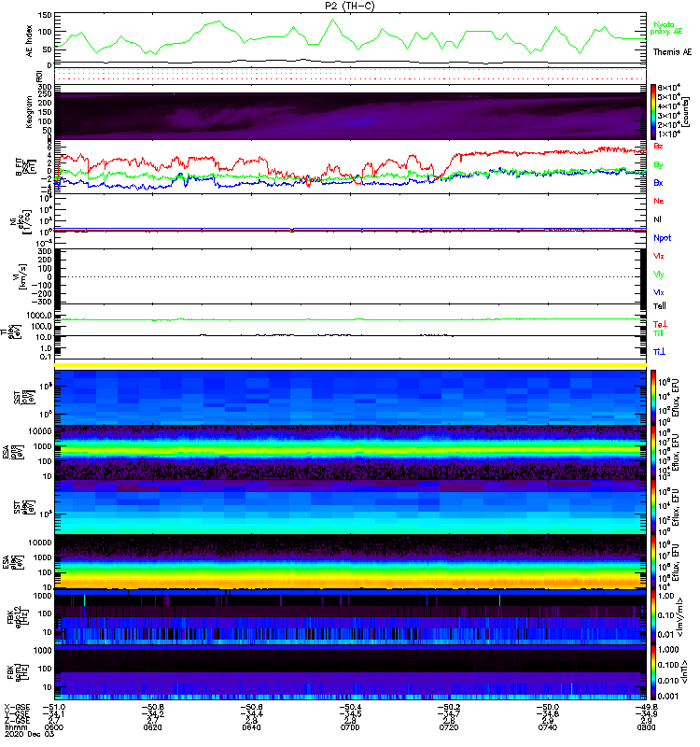
Task: Click the AE Index line plot panel
Action: (350, 40)
